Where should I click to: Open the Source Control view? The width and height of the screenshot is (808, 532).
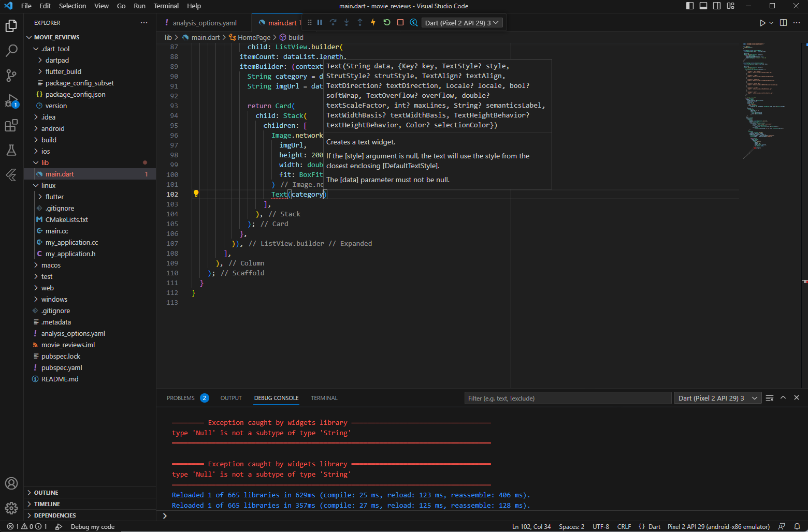[x=11, y=76]
